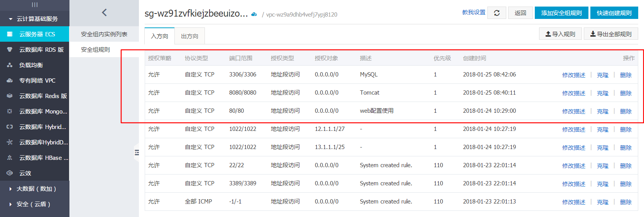This screenshot has width=644, height=217.
Task: Click the sg-wz91zvfkiejzbeeuizo security group title
Action: click(196, 14)
